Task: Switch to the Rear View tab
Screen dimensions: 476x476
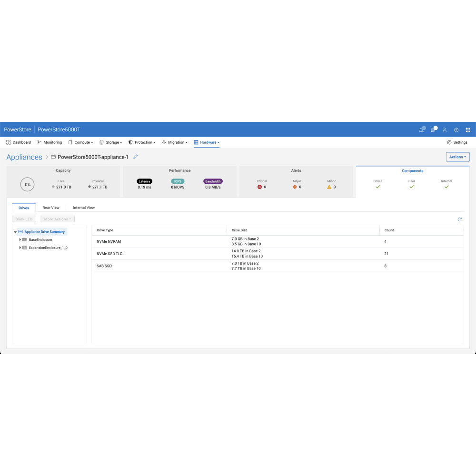Action: coord(51,208)
